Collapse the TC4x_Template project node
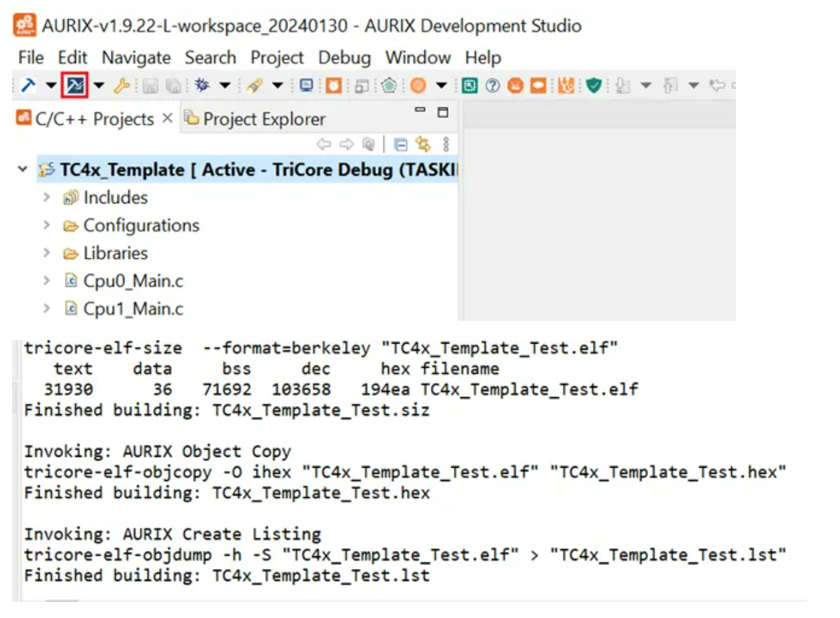840x618 pixels. click(x=24, y=169)
